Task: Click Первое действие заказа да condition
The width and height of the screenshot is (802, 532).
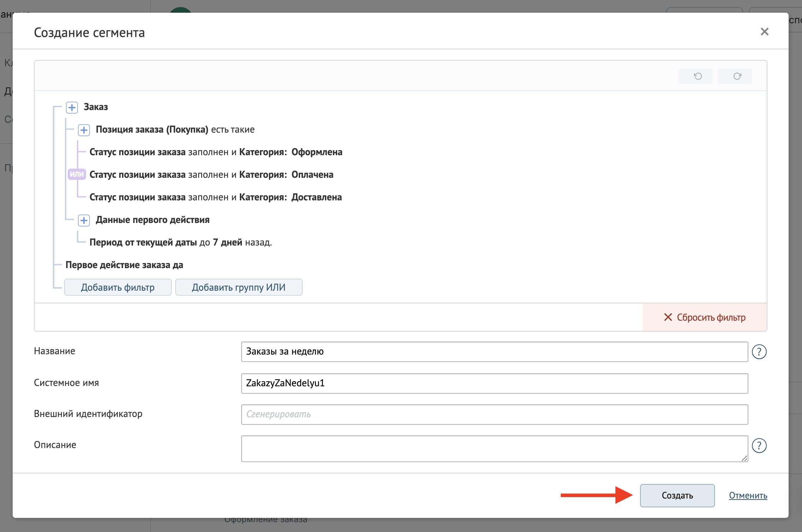Action: (124, 265)
